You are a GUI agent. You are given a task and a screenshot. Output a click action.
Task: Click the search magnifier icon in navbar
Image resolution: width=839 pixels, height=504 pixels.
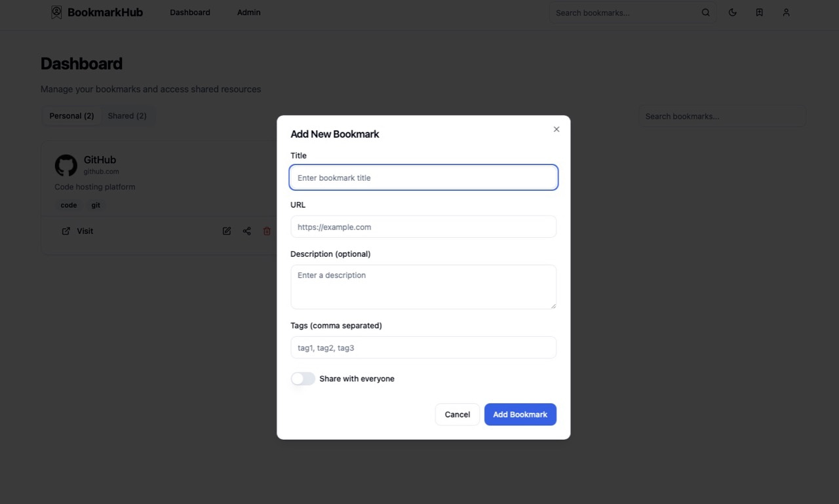click(x=705, y=12)
